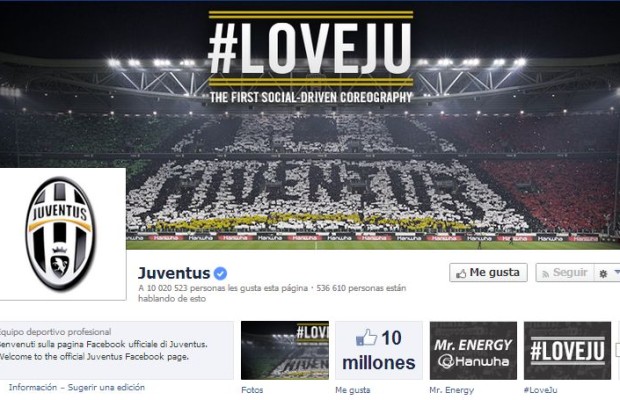Screen dimensions: 620x400
Task: Click the thumbs-up icon in Me gusta button
Action: tap(461, 274)
